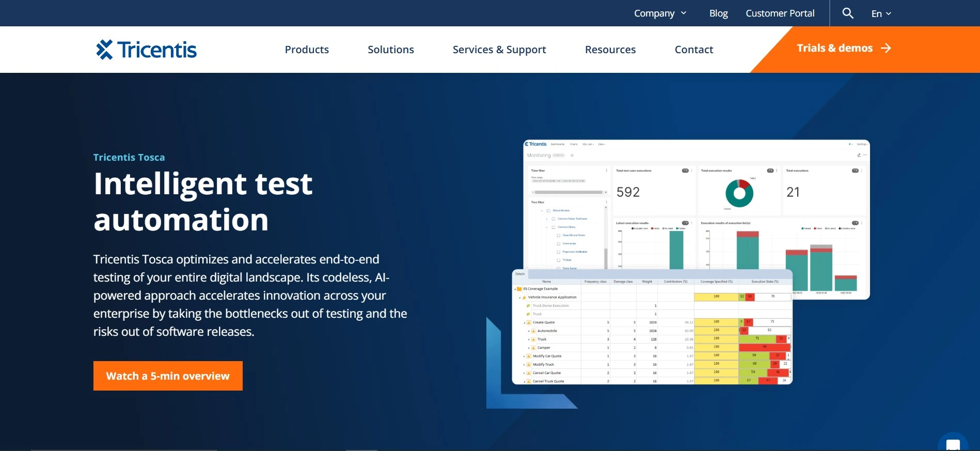Screen dimensions: 980x451
Task: Open the Products menu
Action: tap(307, 50)
